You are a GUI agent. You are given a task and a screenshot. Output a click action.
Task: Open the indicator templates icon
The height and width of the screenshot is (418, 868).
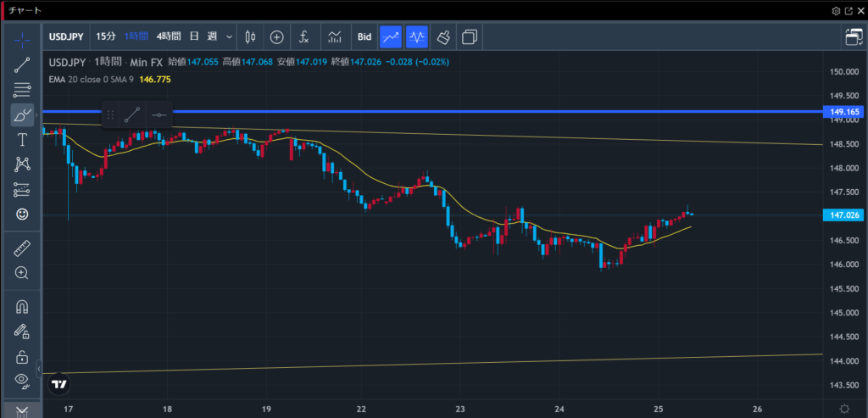click(x=334, y=37)
